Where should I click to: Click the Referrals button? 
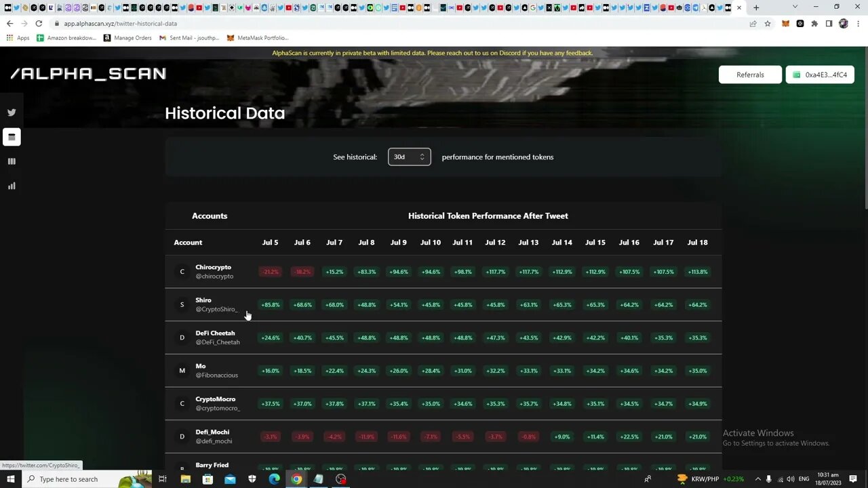tap(750, 75)
